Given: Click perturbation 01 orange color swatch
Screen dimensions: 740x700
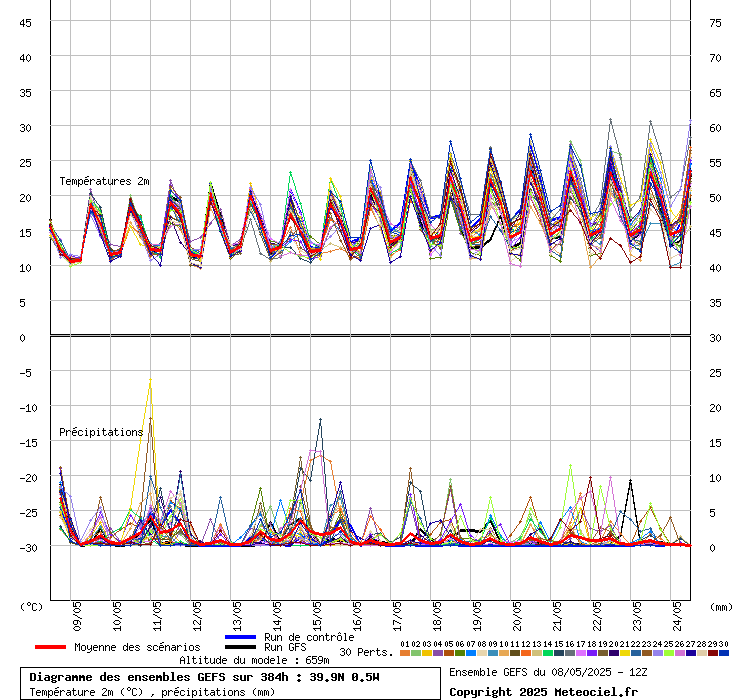Looking at the screenshot, I should click(x=405, y=653).
